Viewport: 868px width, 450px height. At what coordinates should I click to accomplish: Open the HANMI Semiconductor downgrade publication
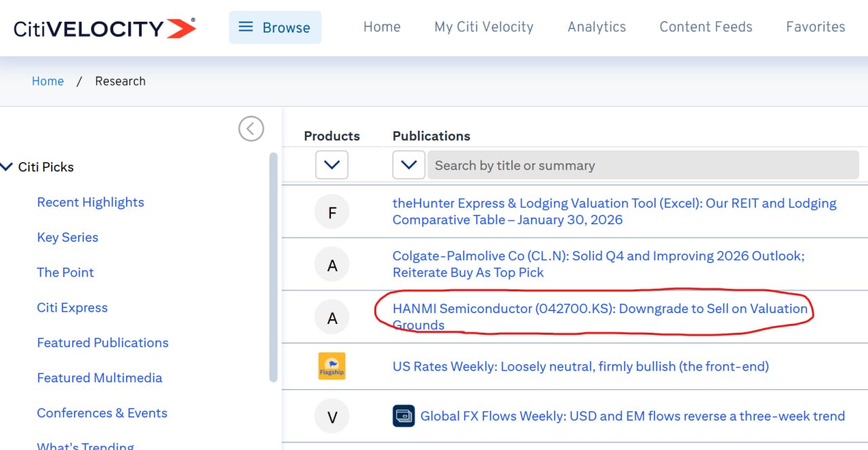(600, 316)
